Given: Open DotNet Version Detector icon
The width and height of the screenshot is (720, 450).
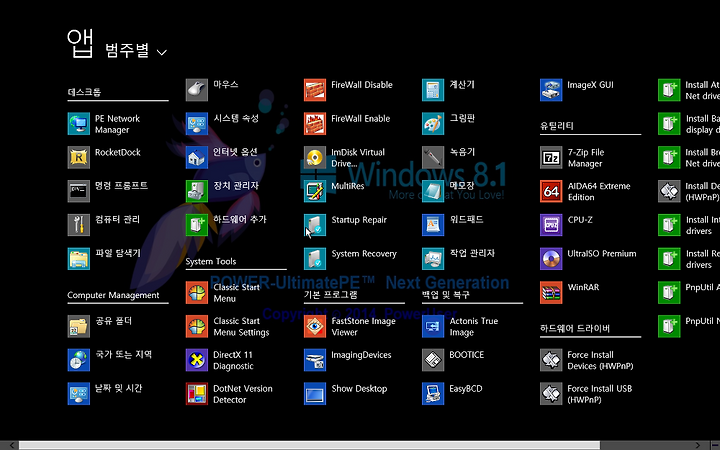Looking at the screenshot, I should (x=197, y=394).
